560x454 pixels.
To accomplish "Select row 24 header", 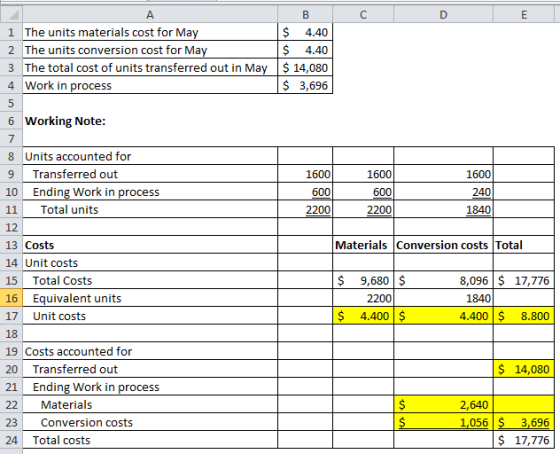I will click(x=11, y=440).
